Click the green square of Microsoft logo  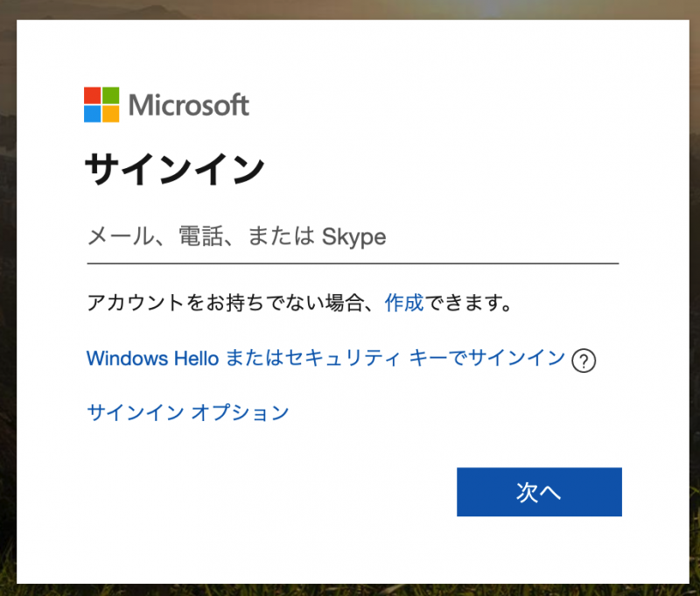point(111,95)
